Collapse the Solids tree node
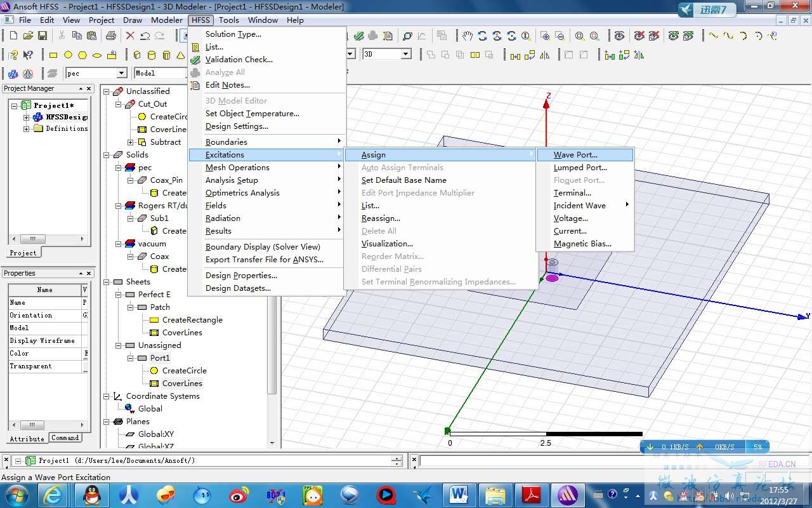Image resolution: width=812 pixels, height=508 pixels. [x=107, y=155]
